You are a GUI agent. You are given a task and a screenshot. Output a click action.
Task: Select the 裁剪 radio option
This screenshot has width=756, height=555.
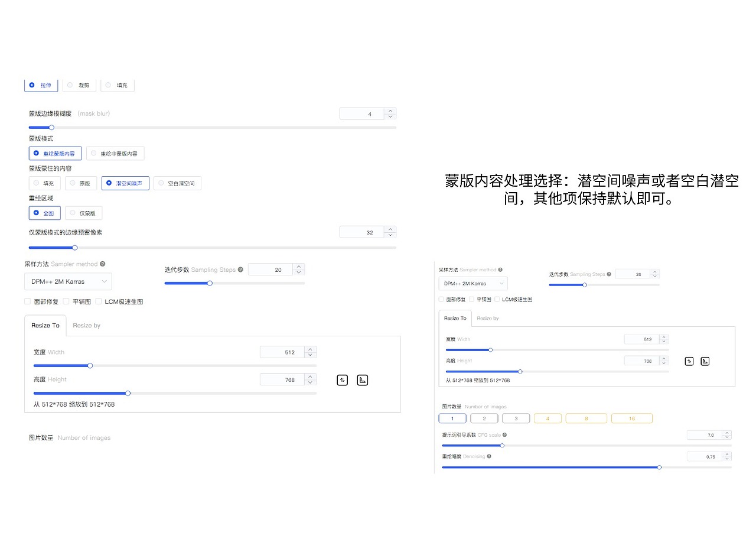79,85
